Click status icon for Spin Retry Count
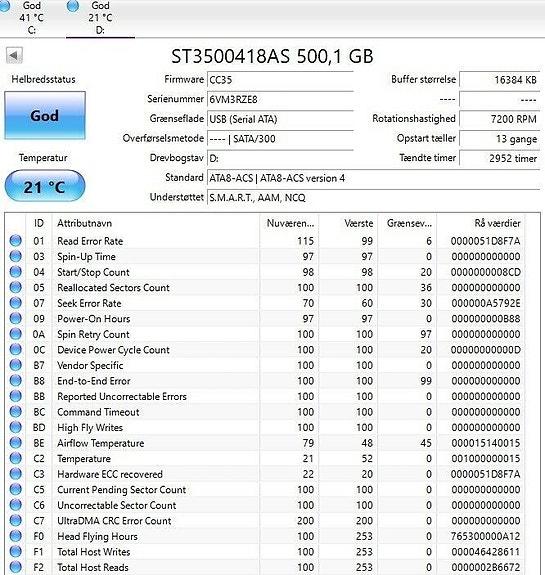This screenshot has width=545, height=575. (15, 334)
